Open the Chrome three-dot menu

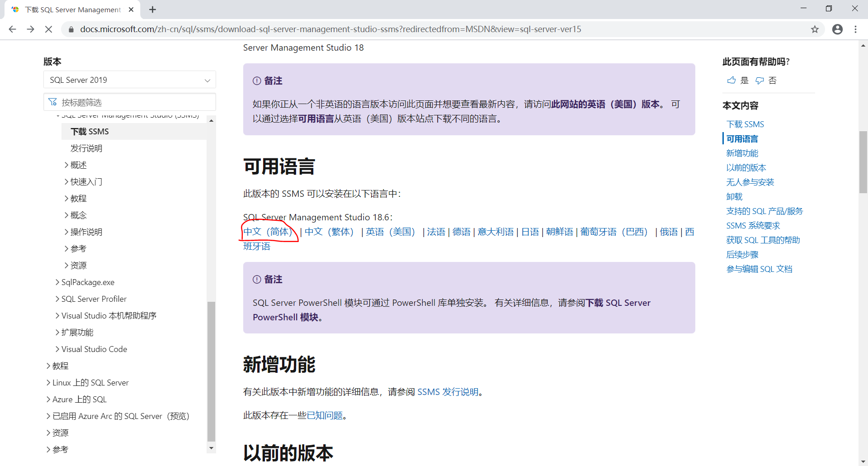(855, 29)
